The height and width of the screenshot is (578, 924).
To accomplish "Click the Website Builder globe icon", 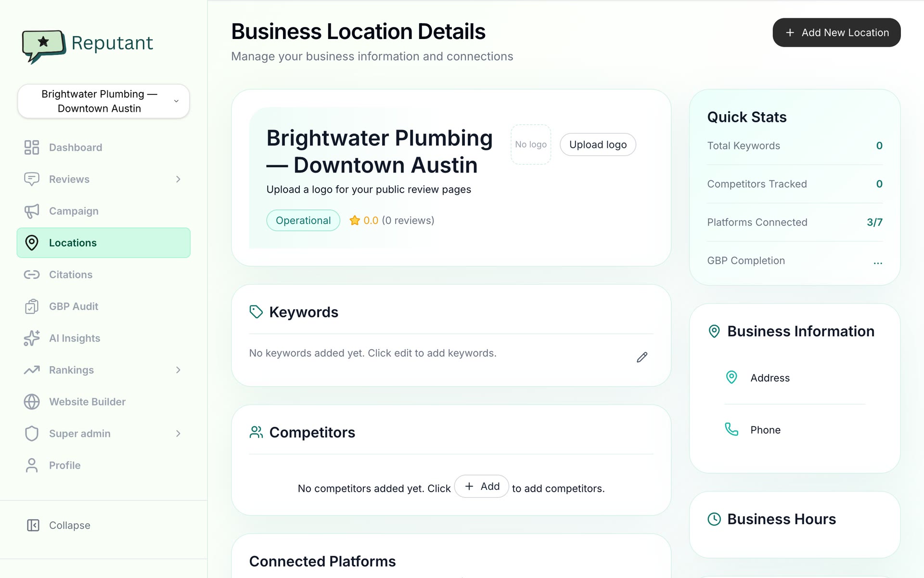I will click(x=32, y=402).
